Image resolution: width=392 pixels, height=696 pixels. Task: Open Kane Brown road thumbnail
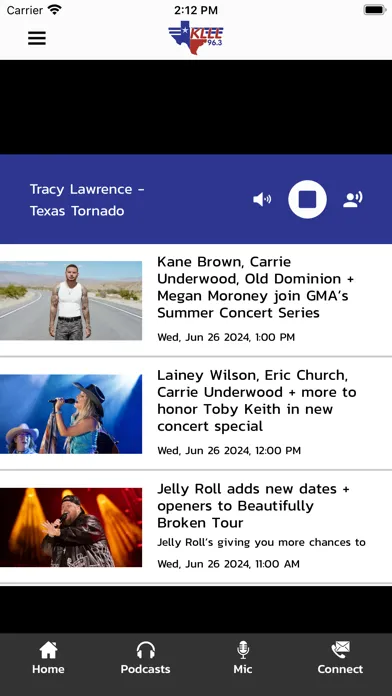click(x=71, y=301)
